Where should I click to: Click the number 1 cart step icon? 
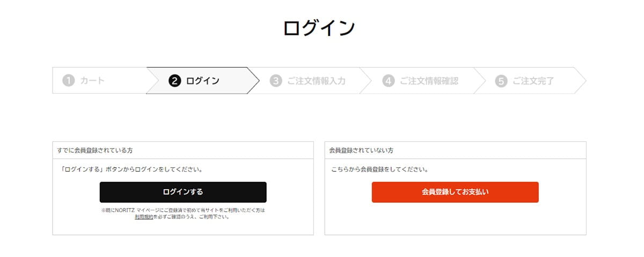68,81
